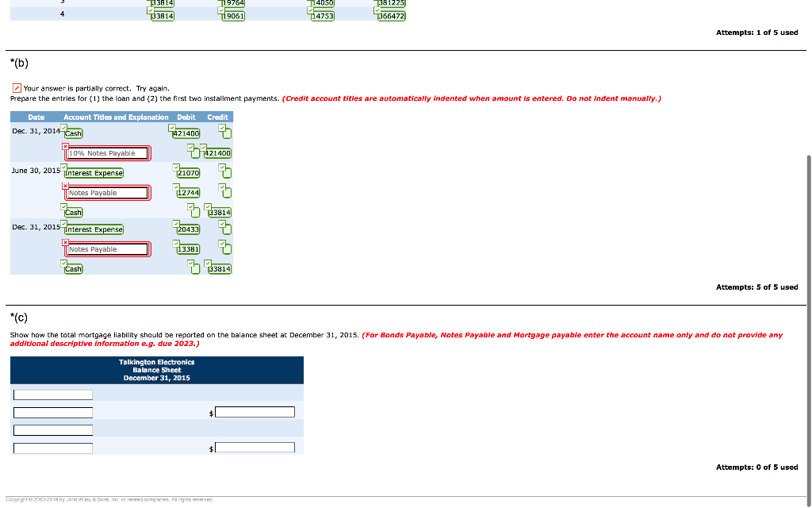Click the 14753 cell in schedule row 4
This screenshot has width=812, height=508.
pos(323,16)
